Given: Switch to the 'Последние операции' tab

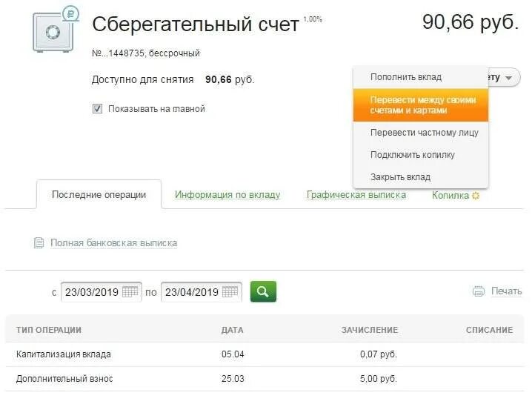Looking at the screenshot, I should 99,195.
